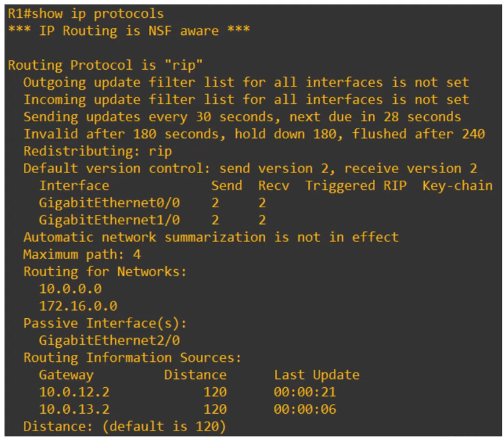The height and width of the screenshot is (440, 504).
Task: Click the passive interface GigabitEthernet2/0
Action: point(109,341)
